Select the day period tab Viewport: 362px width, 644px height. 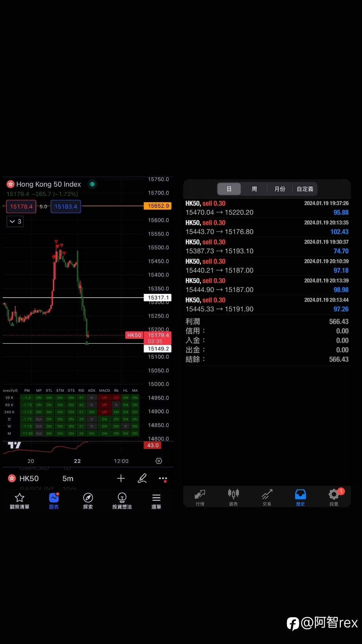pos(229,189)
